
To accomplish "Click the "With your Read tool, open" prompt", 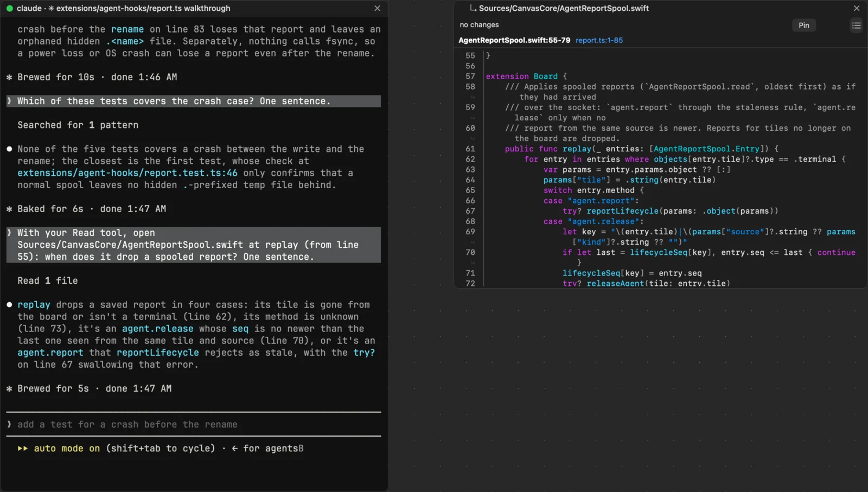I will tap(194, 245).
